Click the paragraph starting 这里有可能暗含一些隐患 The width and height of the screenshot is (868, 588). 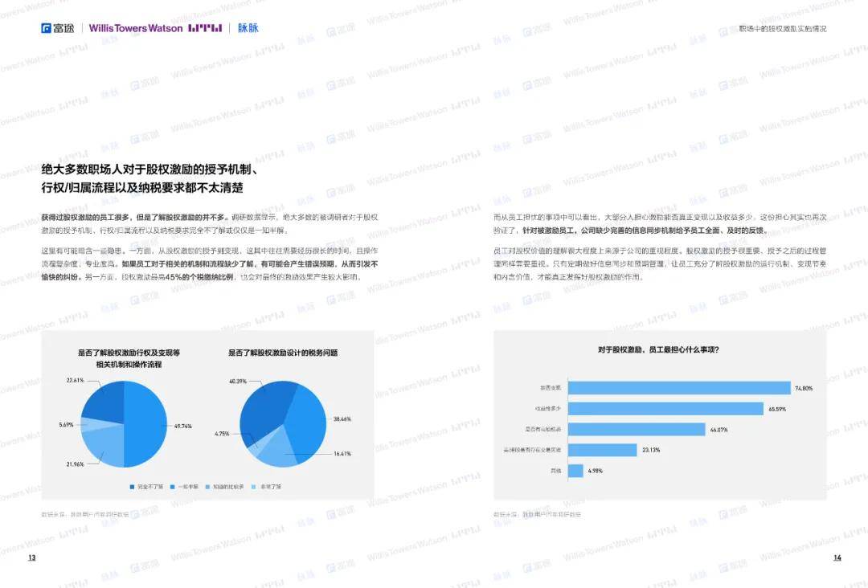click(210, 263)
